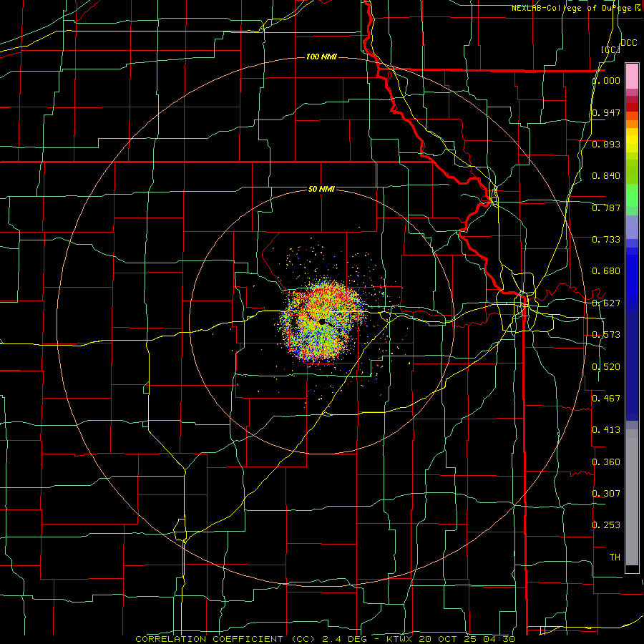Select the 'DCC' label above the color scale
644x644 pixels.
pos(628,43)
